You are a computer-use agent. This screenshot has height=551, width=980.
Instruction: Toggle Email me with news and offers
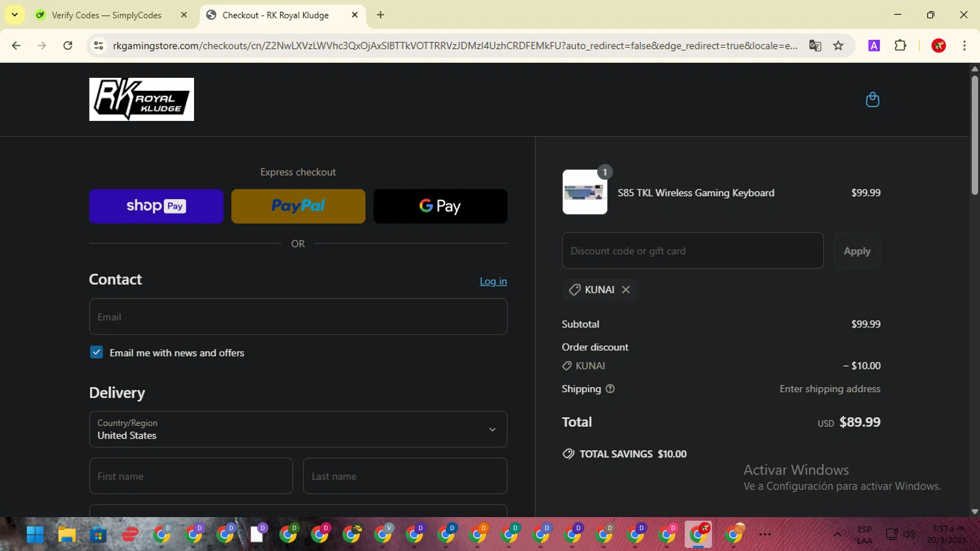click(97, 352)
